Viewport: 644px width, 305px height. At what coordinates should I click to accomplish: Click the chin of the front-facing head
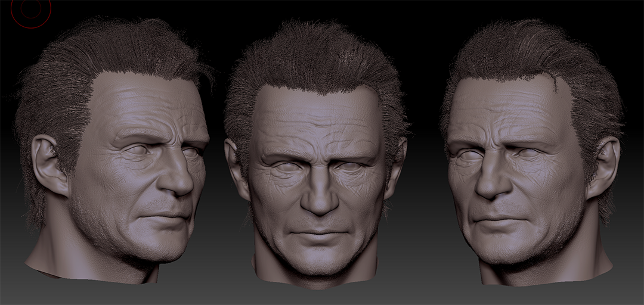point(319,259)
